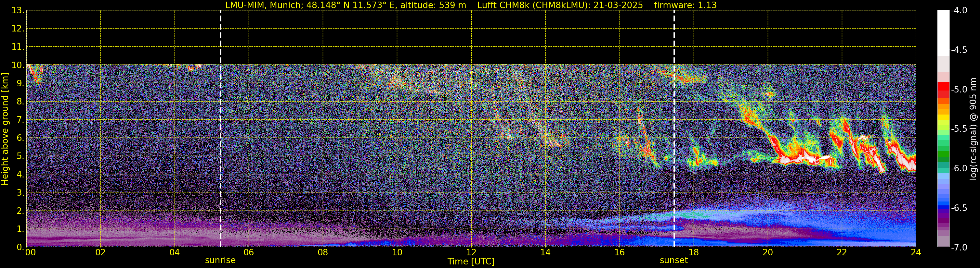Click the time axis tick label '12'
Screen dimensions: 980x268
(471, 253)
